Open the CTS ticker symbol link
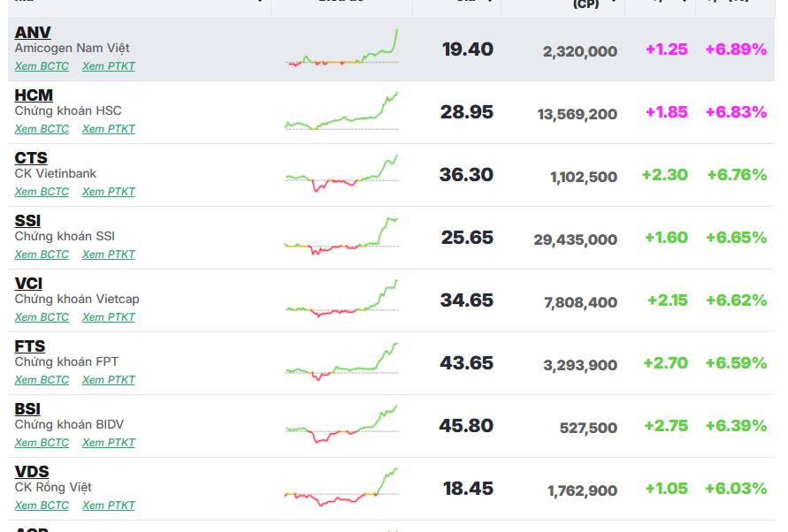 (x=31, y=158)
